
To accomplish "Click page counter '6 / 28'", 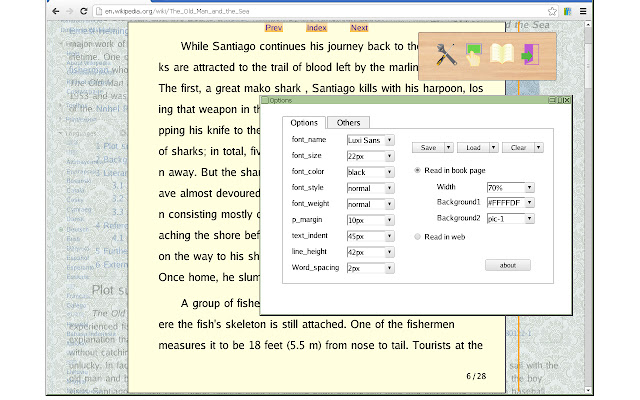I will tap(476, 376).
